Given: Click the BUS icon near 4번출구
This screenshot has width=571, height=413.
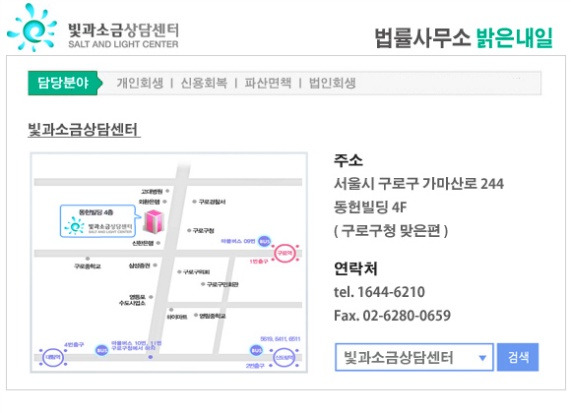Looking at the screenshot, I should [102, 350].
